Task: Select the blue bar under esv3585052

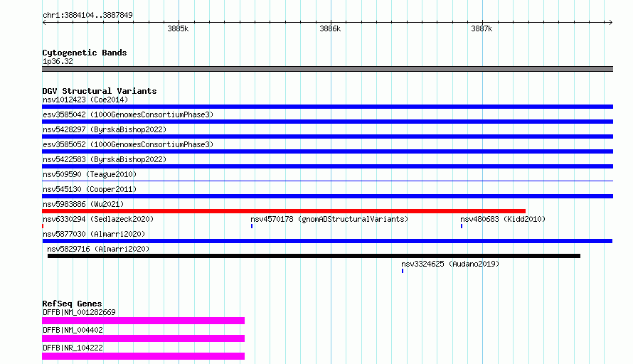Action: point(327,151)
